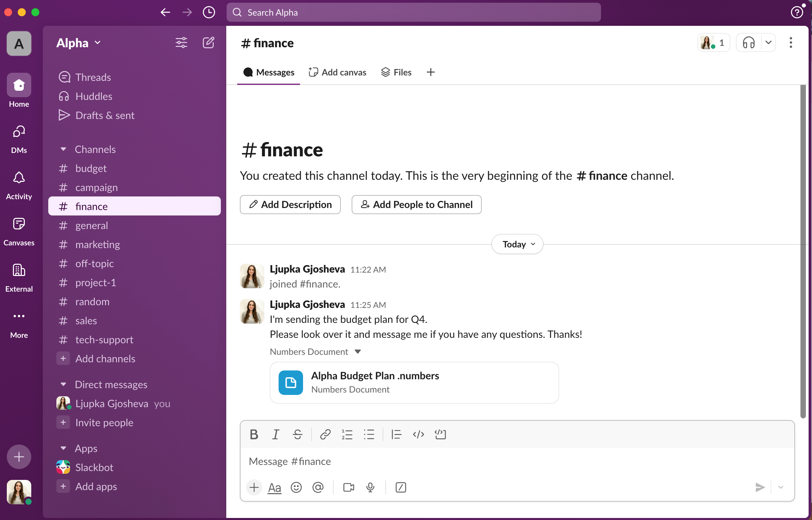Switch to the Messages tab
The image size is (812, 520).
(269, 72)
